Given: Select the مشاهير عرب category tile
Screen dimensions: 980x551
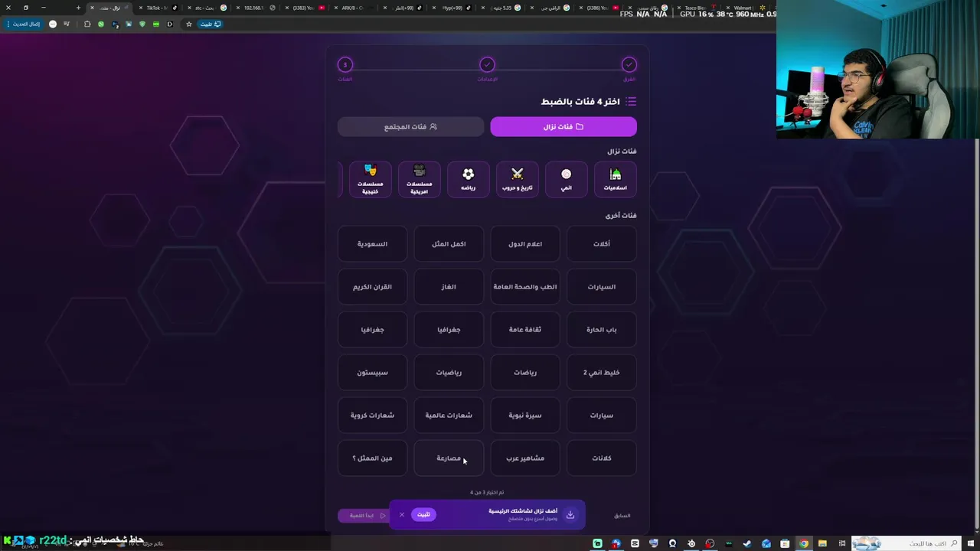Looking at the screenshot, I should [x=525, y=458].
